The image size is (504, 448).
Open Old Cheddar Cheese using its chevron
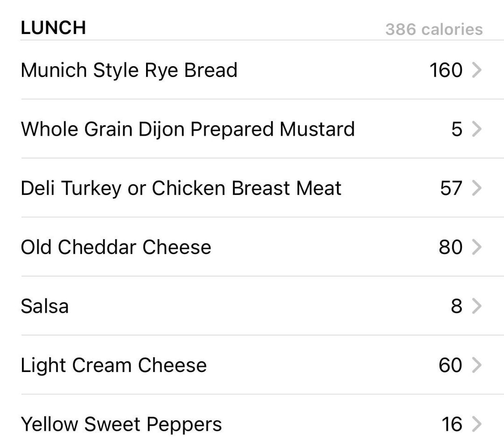tap(476, 247)
